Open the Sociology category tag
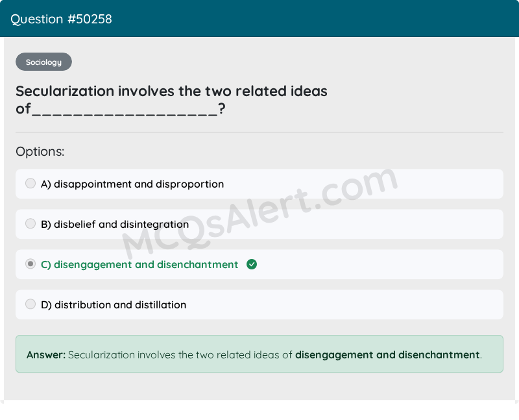Screen dimensions: 519x420 coord(43,62)
